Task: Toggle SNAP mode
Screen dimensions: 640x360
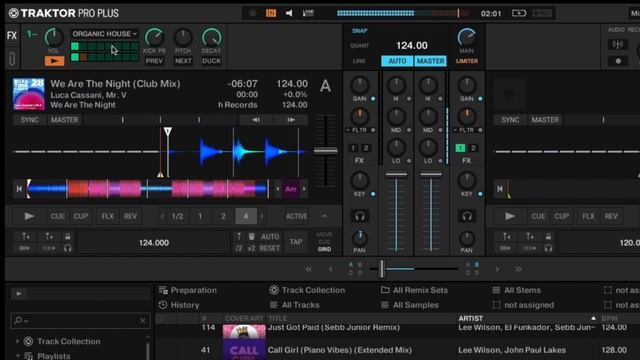Action: (x=360, y=31)
